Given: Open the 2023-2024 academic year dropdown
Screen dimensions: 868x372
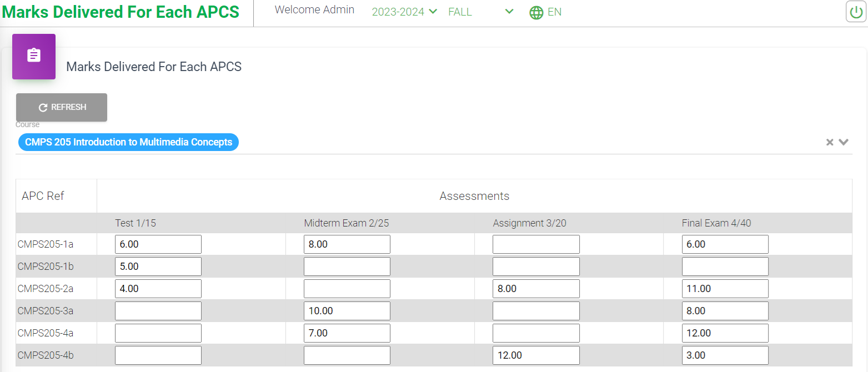Looking at the screenshot, I should pos(404,12).
